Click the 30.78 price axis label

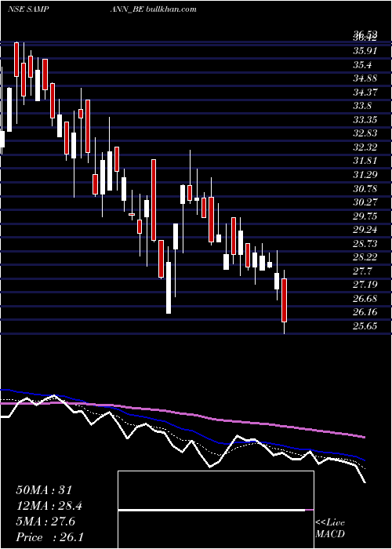click(365, 188)
